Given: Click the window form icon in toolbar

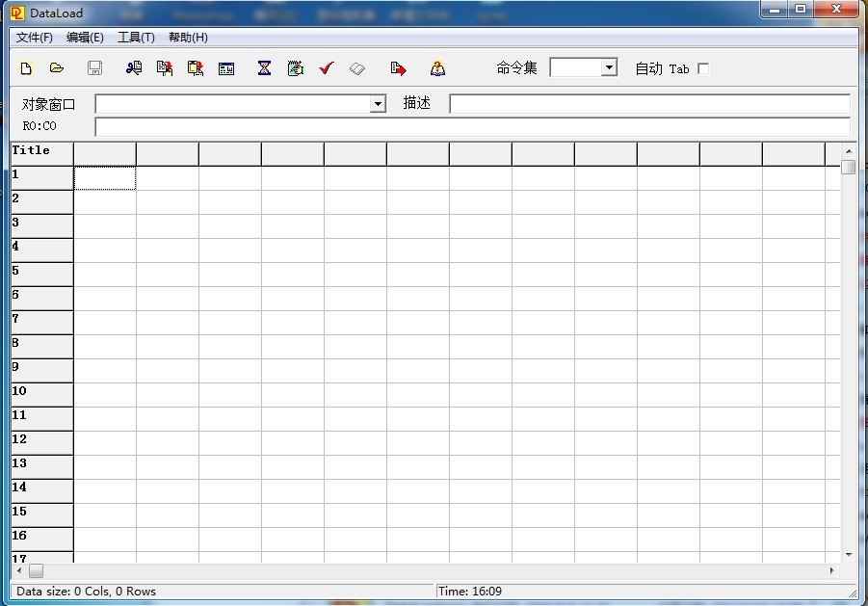Looking at the screenshot, I should click(226, 68).
